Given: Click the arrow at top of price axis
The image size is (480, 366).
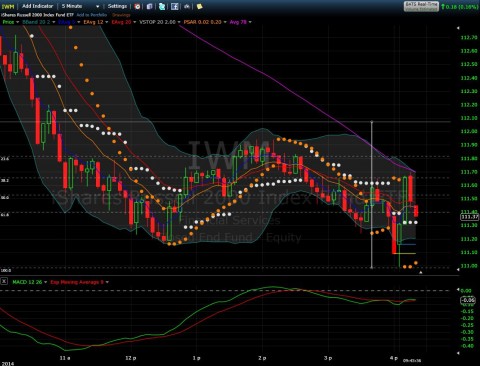Looking at the screenshot, I should tap(458, 28).
